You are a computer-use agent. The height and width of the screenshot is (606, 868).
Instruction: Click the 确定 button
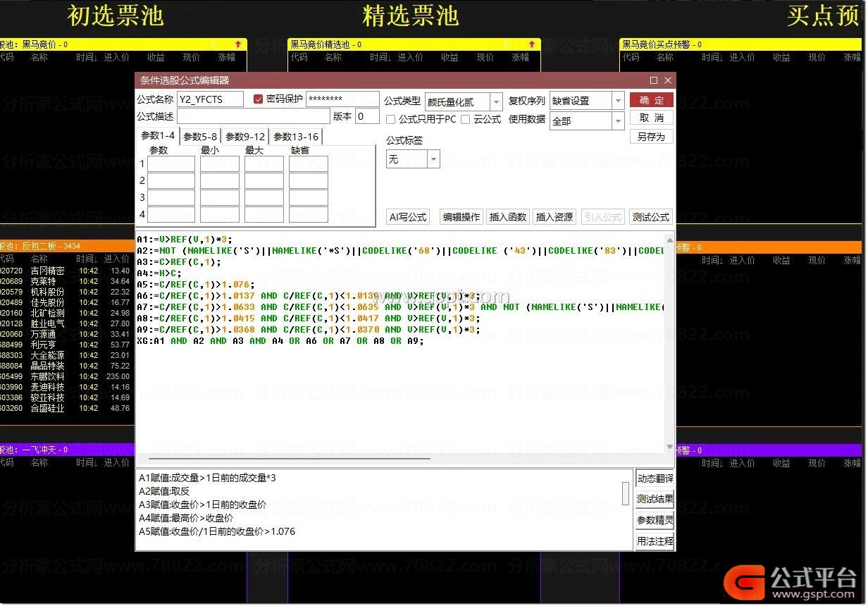651,100
